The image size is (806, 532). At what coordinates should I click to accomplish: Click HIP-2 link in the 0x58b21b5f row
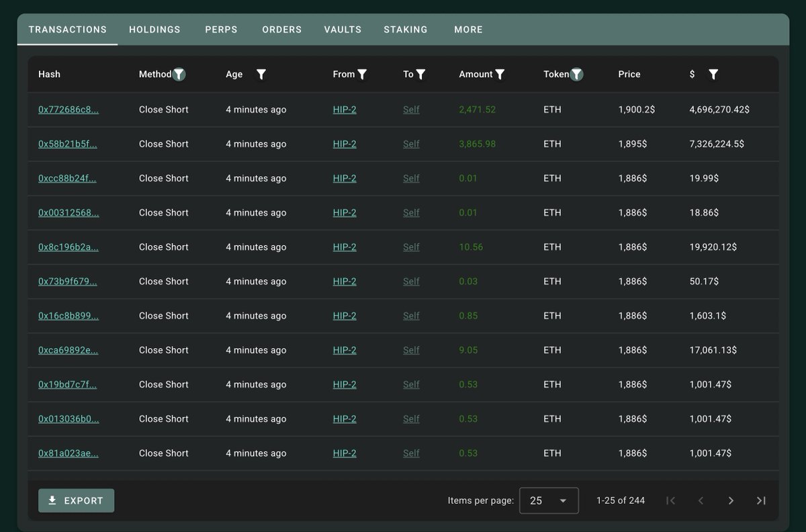(x=345, y=144)
